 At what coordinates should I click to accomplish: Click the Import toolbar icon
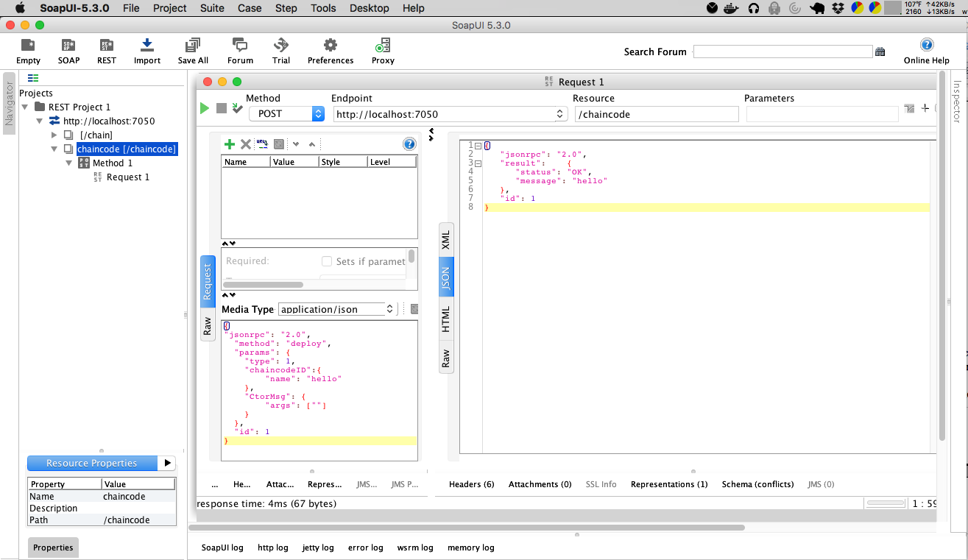click(x=147, y=51)
